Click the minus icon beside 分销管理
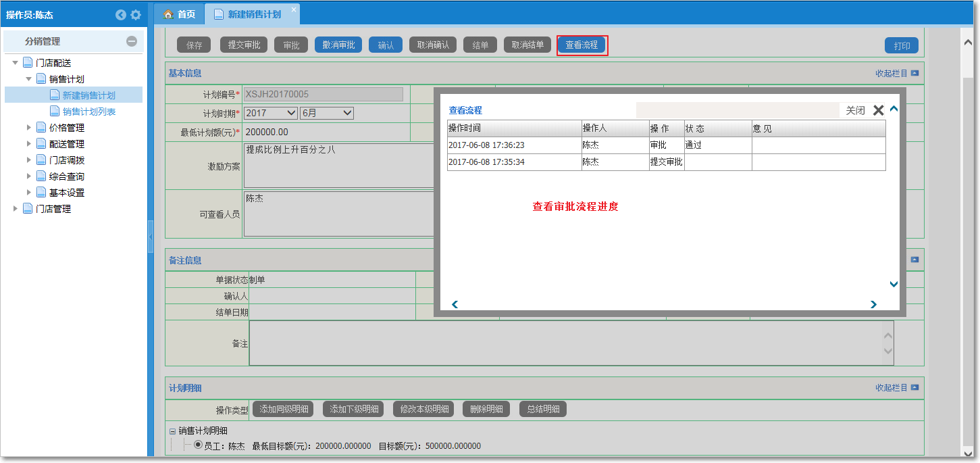 click(x=132, y=41)
